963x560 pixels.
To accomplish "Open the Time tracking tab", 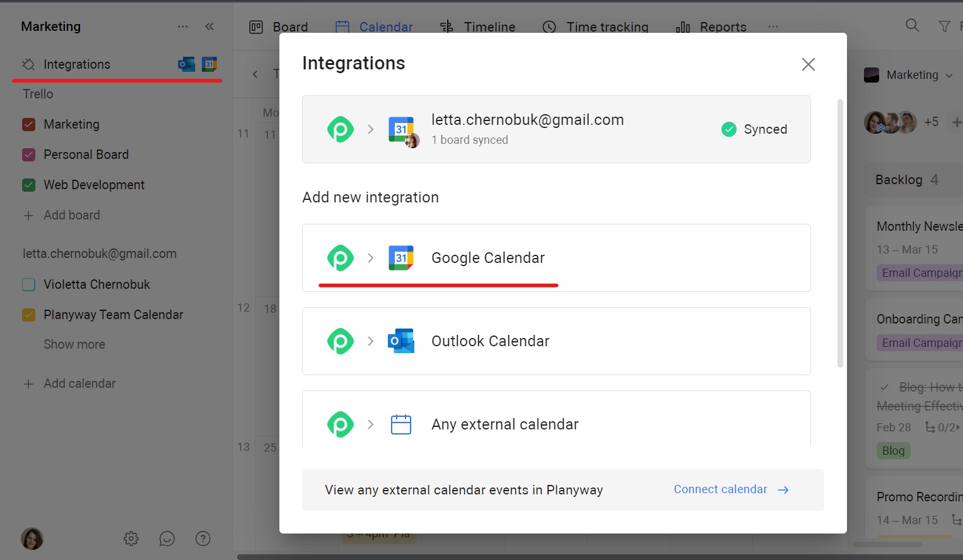I will coord(595,26).
